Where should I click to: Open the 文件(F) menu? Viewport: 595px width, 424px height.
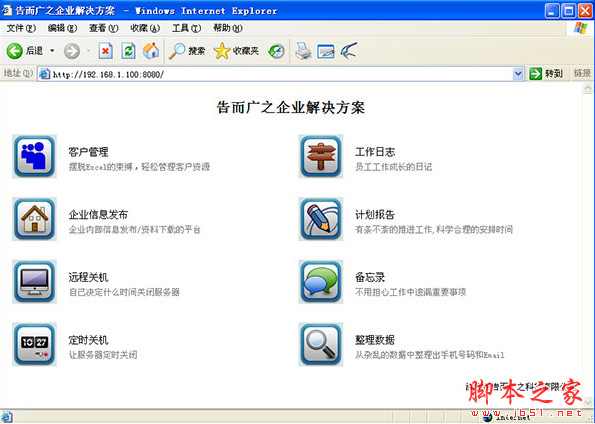point(21,28)
